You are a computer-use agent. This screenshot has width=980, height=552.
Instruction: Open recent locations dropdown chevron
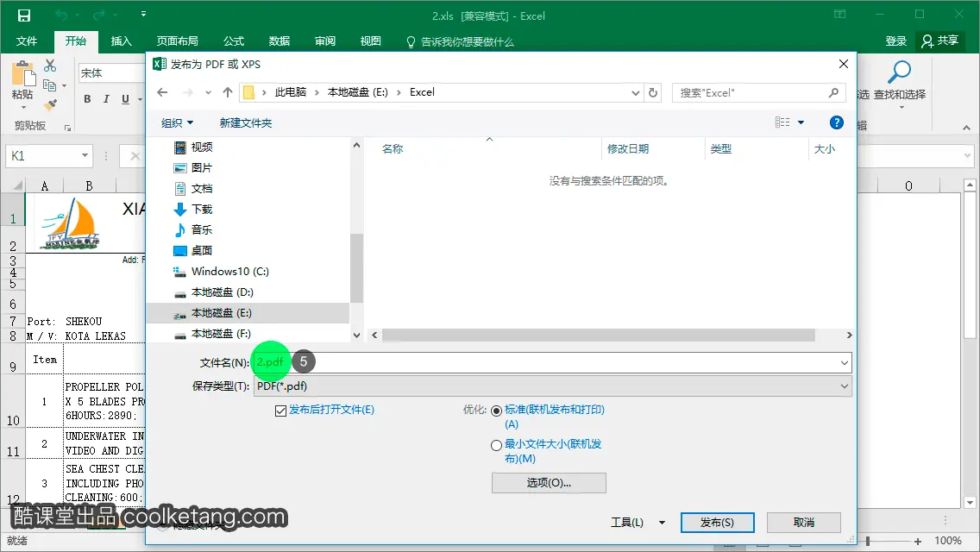tap(208, 92)
